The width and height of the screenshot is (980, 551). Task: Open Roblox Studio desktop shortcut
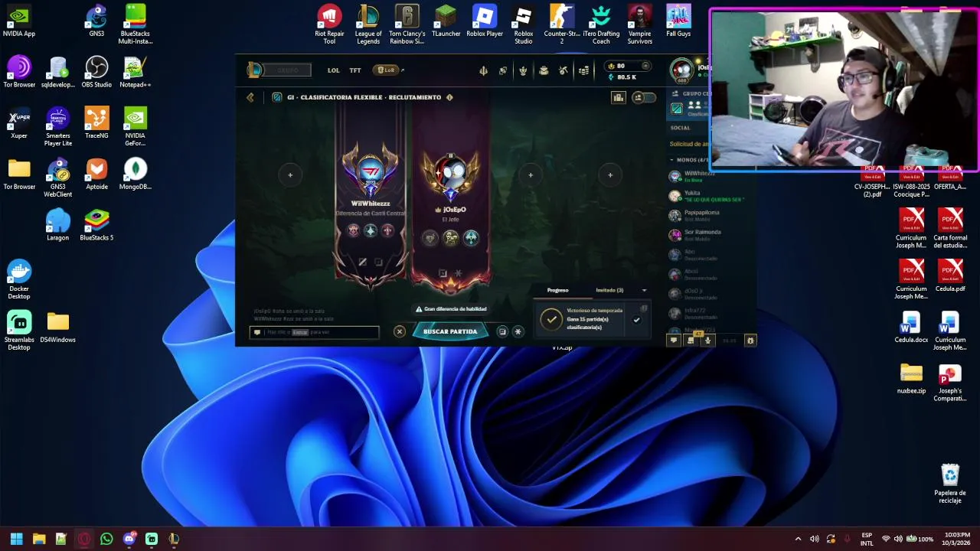coord(524,24)
